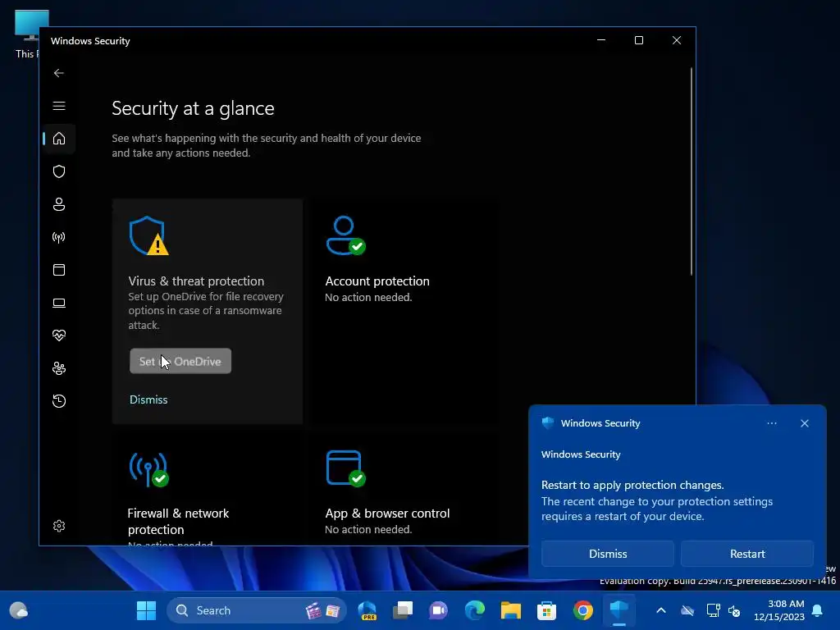Click Dismiss in the restart notification
The width and height of the screenshot is (840, 630).
[608, 554]
